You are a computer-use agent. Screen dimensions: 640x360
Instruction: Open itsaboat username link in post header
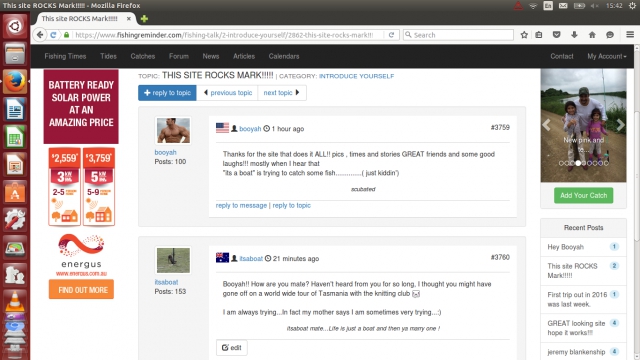pos(251,259)
